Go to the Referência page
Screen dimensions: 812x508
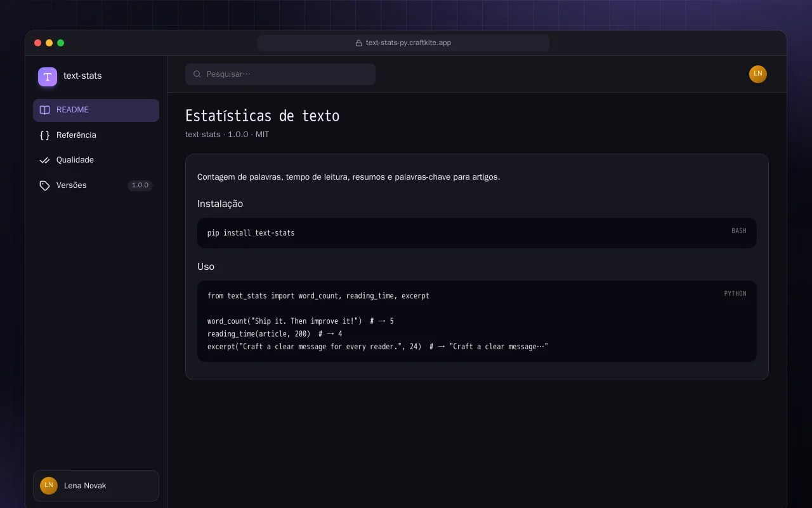click(96, 135)
